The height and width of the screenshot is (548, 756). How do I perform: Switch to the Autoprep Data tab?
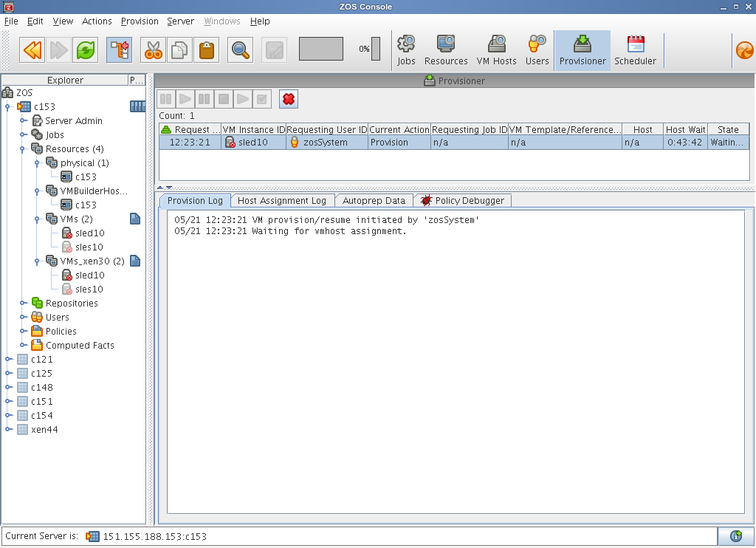[374, 201]
